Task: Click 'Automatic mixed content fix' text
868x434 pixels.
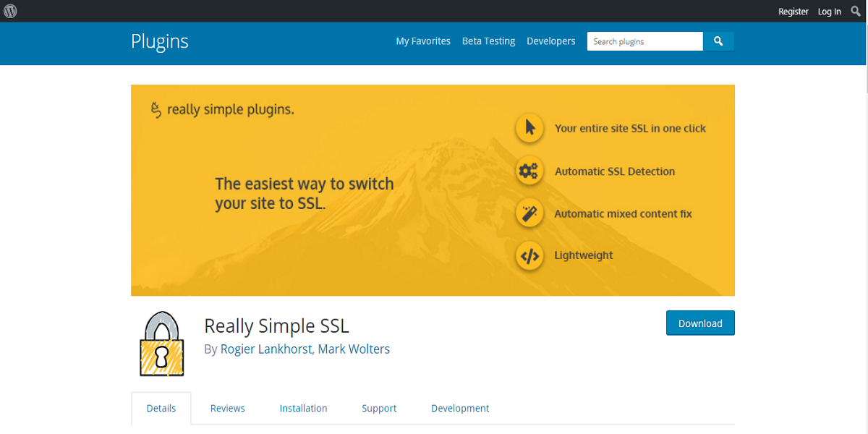Action: point(623,213)
